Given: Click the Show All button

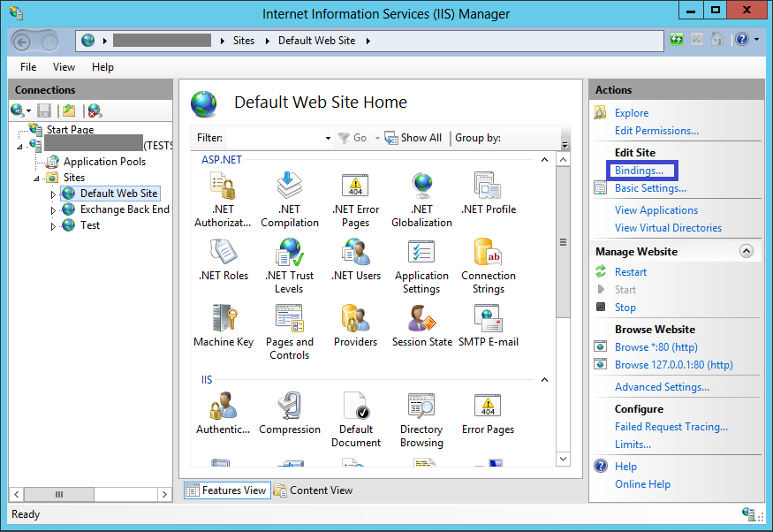Looking at the screenshot, I should click(413, 138).
